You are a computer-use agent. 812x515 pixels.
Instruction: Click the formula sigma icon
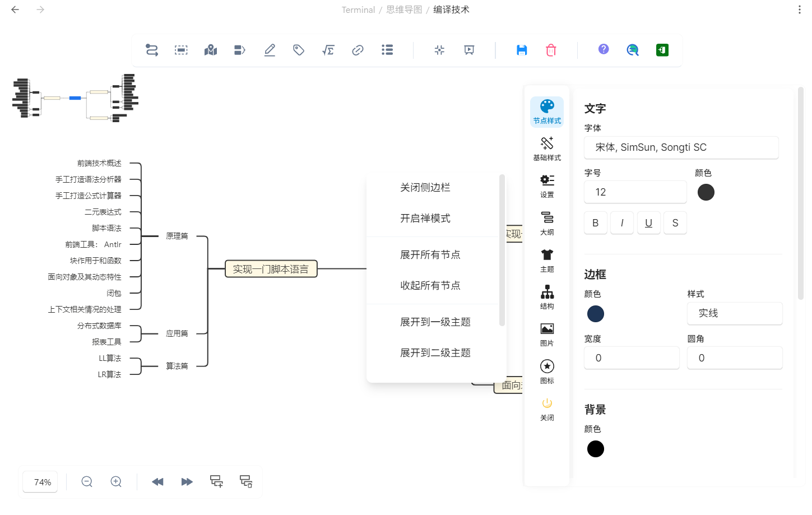pyautogui.click(x=328, y=50)
